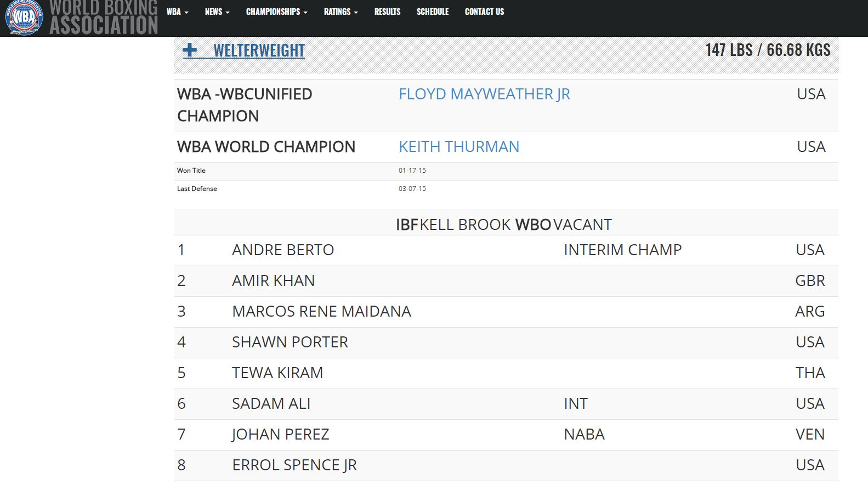868x484 pixels.
Task: Select the Errol Spence Jr row
Action: [x=506, y=465]
